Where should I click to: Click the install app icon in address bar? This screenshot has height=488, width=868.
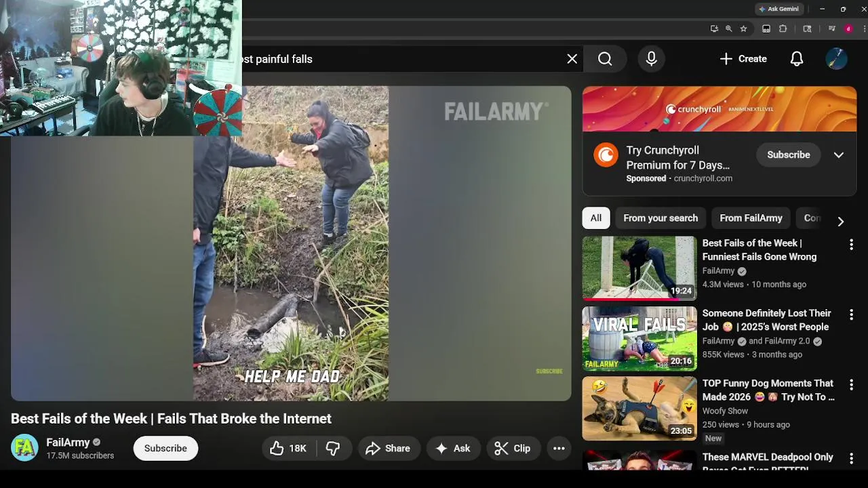(714, 28)
